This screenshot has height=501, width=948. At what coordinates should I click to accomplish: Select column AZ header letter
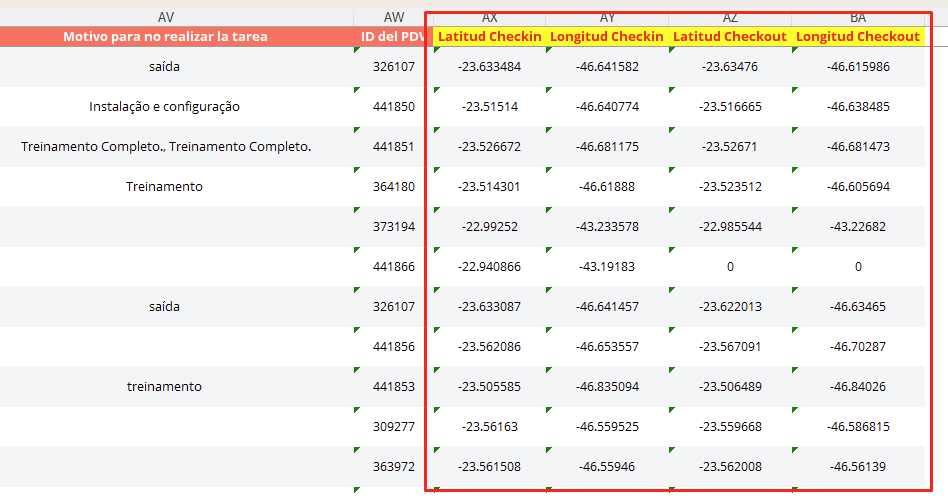(730, 17)
